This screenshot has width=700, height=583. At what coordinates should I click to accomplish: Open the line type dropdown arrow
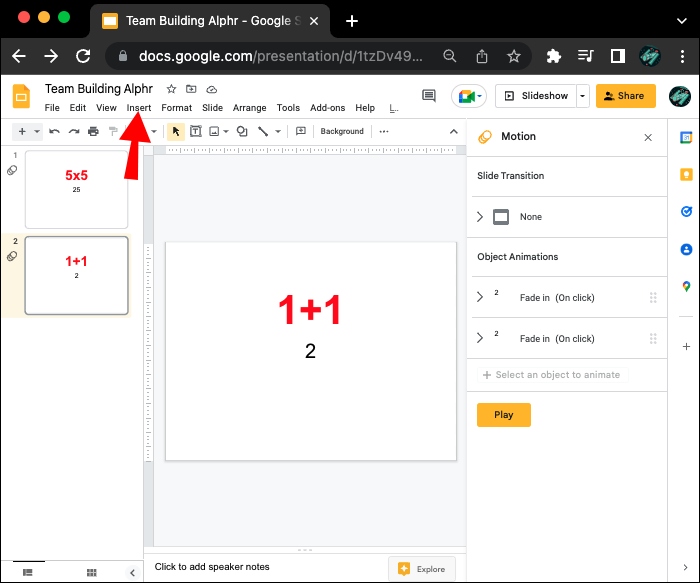click(278, 131)
